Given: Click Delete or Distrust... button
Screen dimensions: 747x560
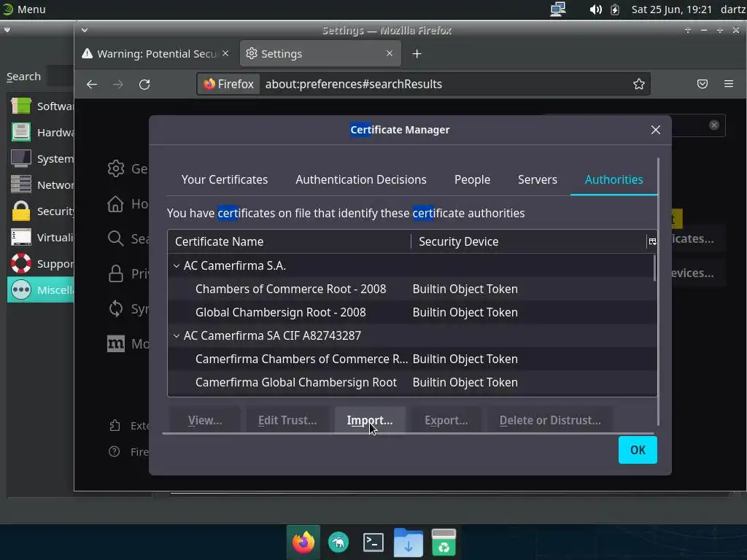Looking at the screenshot, I should pyautogui.click(x=550, y=420).
